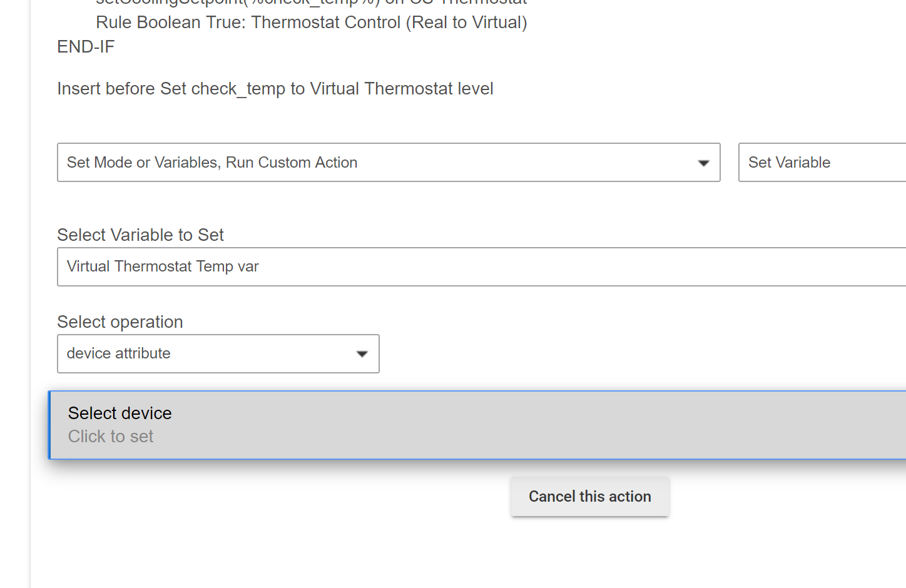Click the "Virtual Thermostat Temp var" text
This screenshot has width=906, height=588.
coord(163,266)
